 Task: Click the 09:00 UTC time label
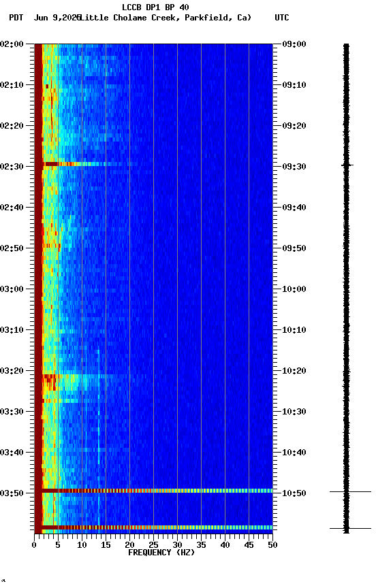294,44
